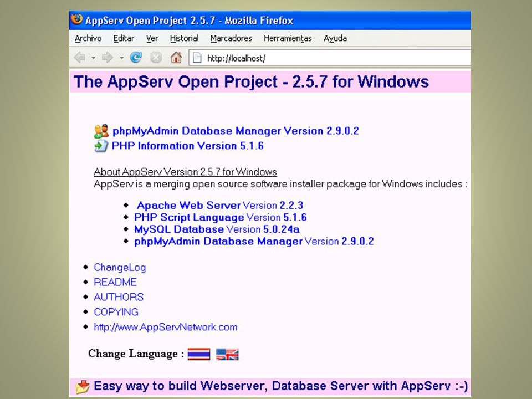The width and height of the screenshot is (532, 399).
Task: Open the Herramientas menu
Action: (x=288, y=38)
